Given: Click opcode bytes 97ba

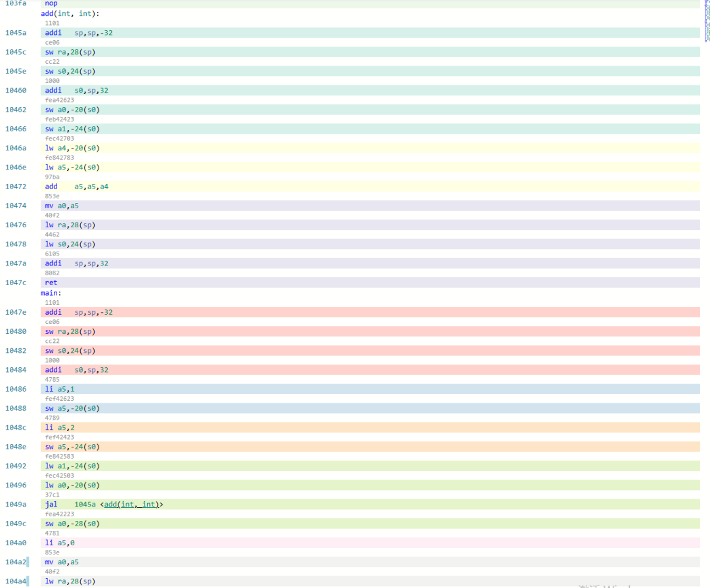Looking at the screenshot, I should (x=52, y=177).
